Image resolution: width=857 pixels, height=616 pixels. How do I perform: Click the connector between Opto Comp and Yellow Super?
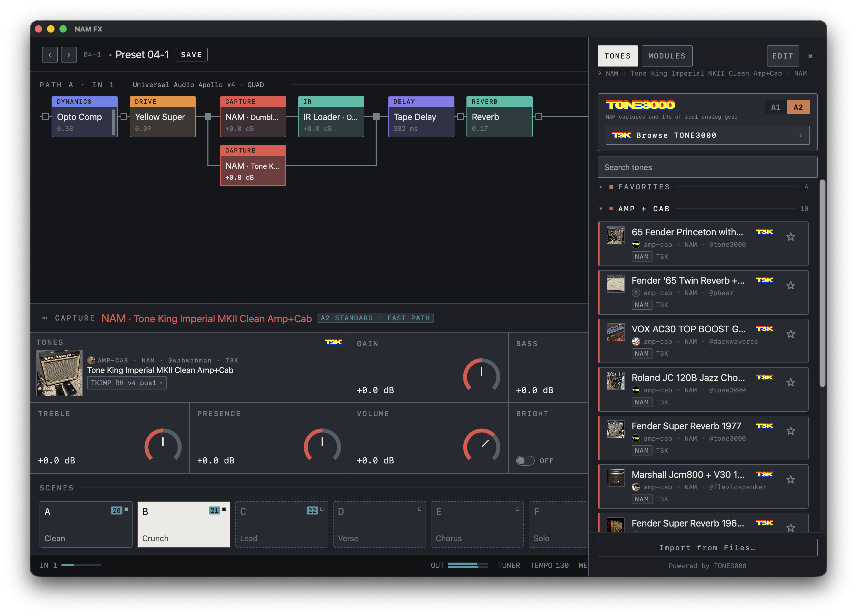point(123,116)
